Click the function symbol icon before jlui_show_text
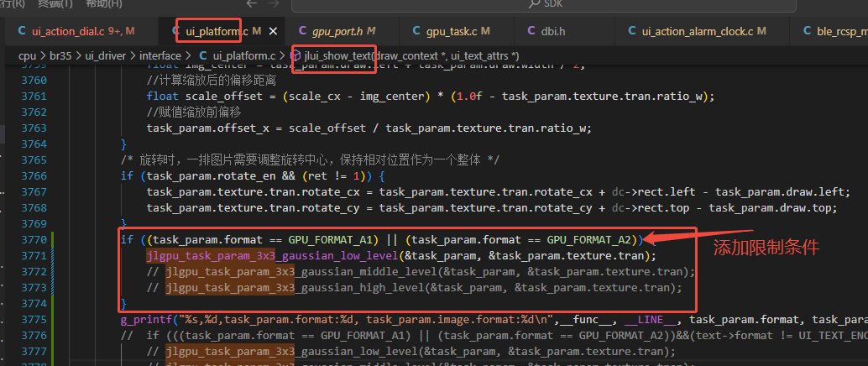 click(x=296, y=56)
